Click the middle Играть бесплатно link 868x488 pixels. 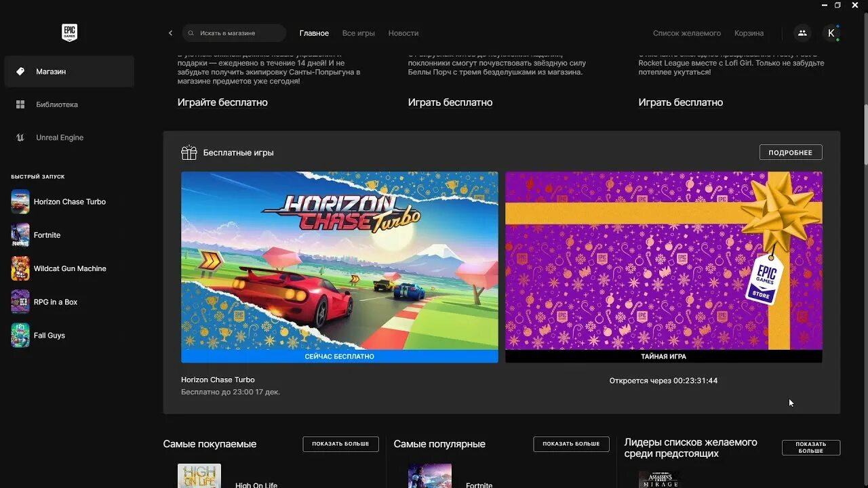click(450, 102)
